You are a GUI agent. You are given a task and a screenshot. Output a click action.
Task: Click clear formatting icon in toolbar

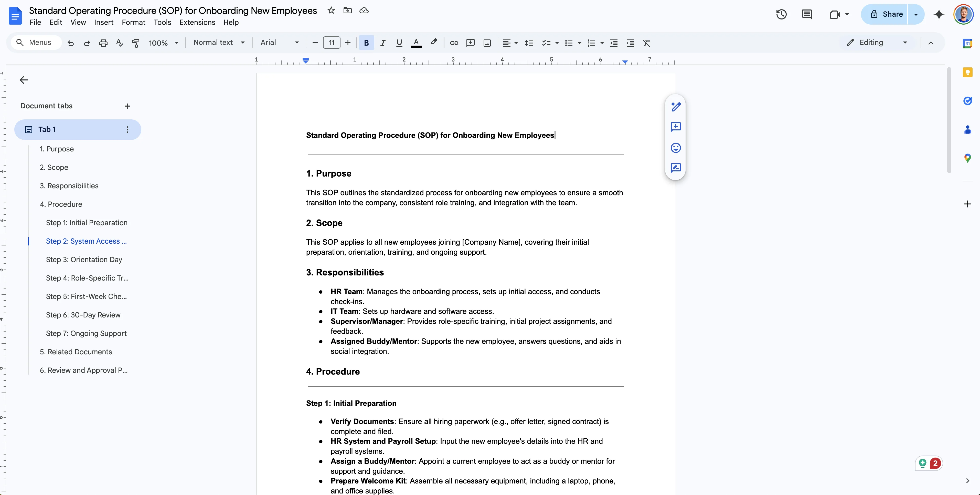tap(646, 43)
